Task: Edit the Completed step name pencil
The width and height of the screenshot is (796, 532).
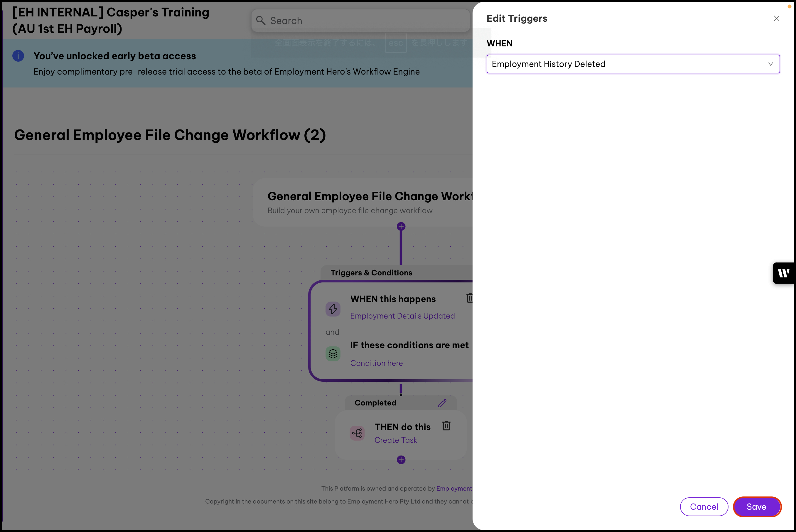Action: pos(442,403)
